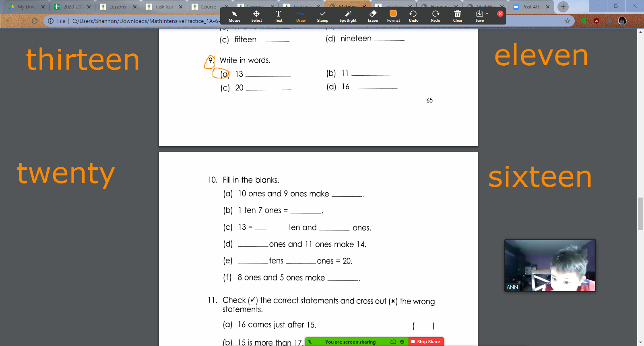Click the ANN video thumbnail
This screenshot has width=644, height=346.
(550, 266)
